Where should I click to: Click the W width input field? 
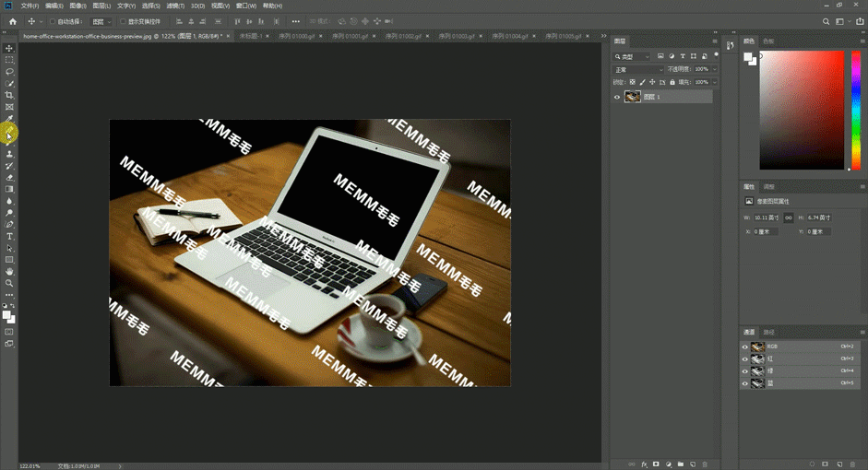(767, 217)
